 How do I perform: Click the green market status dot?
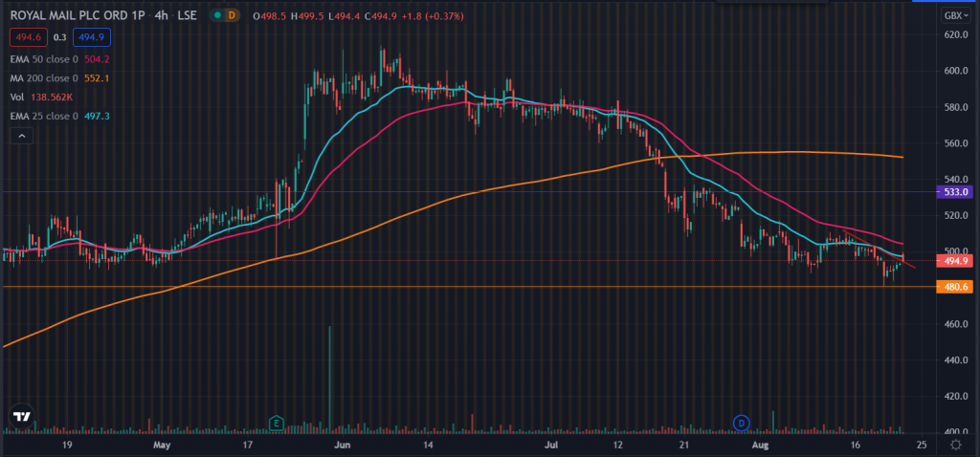[x=217, y=16]
